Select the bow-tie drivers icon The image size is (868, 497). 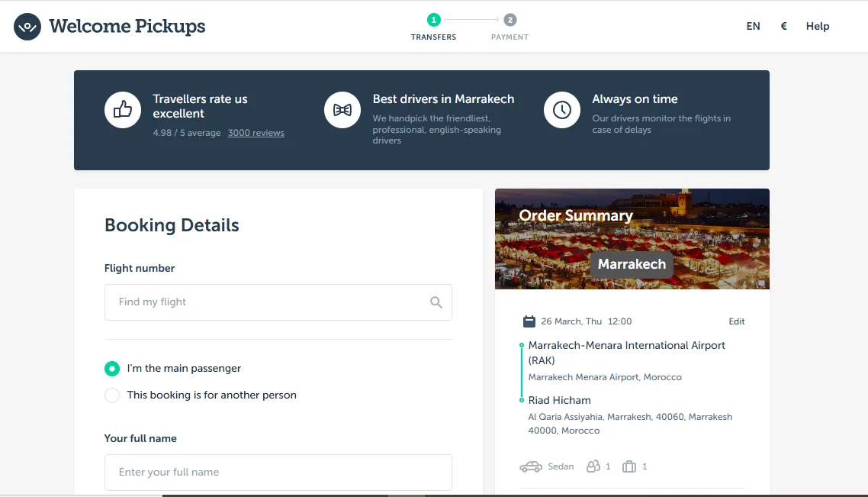(x=342, y=109)
